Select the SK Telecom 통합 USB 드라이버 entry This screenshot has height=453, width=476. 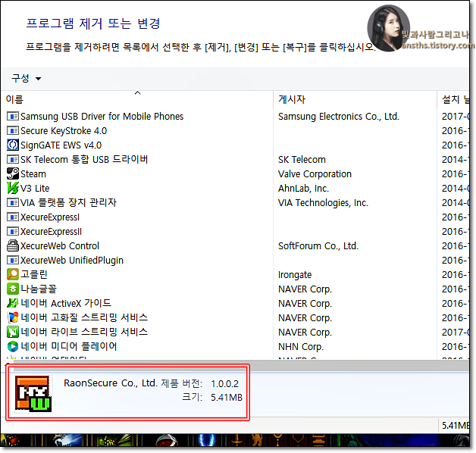click(x=84, y=159)
